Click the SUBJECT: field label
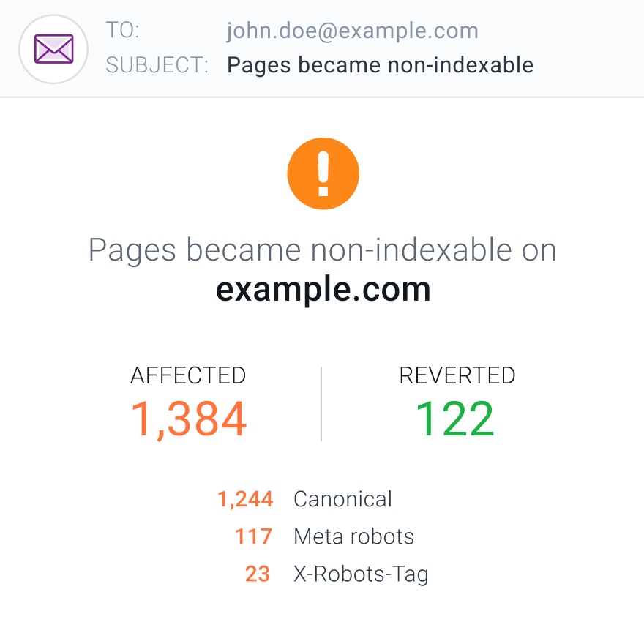The height and width of the screenshot is (644, 644). [x=157, y=65]
